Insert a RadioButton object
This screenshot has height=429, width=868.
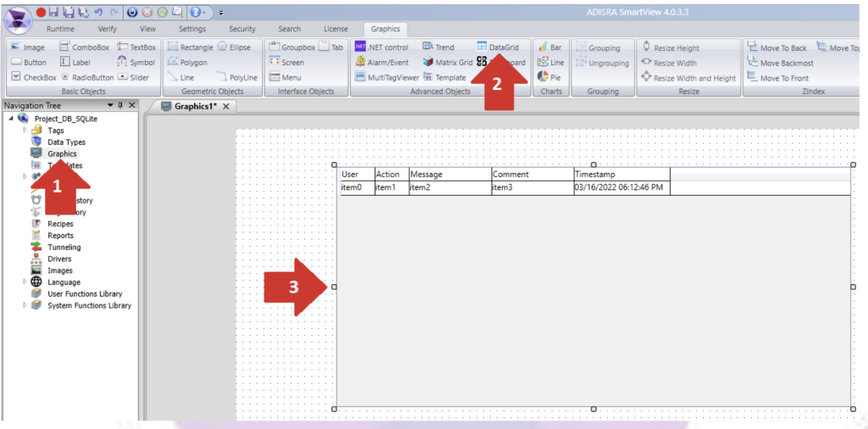click(87, 77)
